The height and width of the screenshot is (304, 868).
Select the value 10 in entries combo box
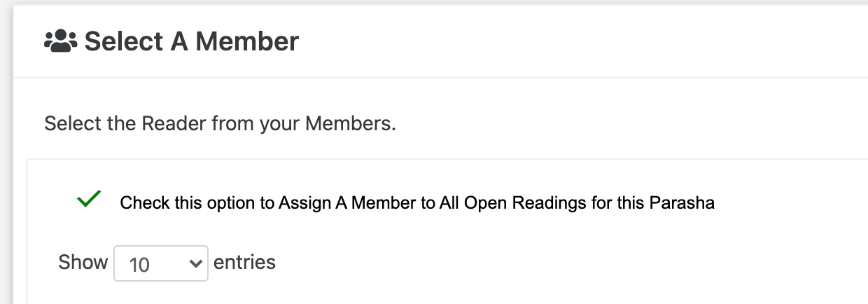point(140,265)
